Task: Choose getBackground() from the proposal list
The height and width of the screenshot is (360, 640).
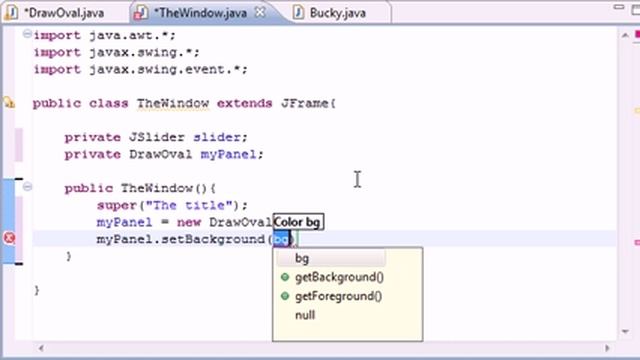Action: pos(339,277)
